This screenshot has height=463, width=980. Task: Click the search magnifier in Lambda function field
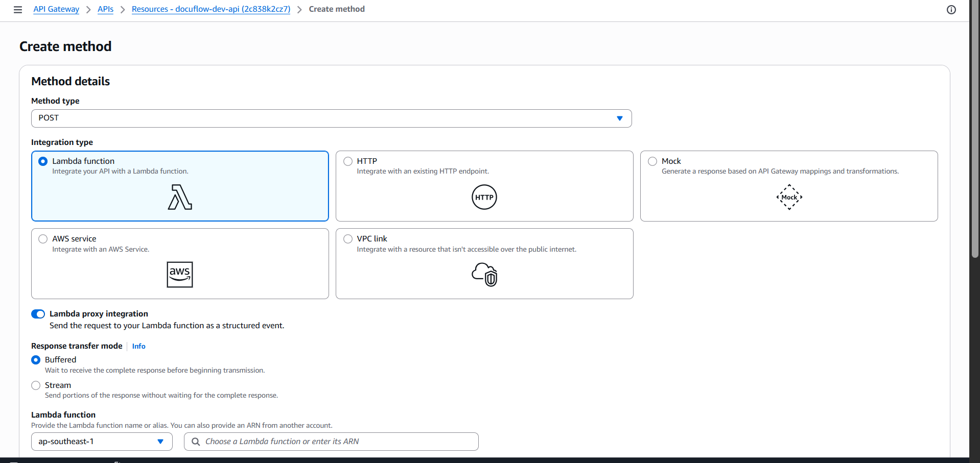click(x=196, y=442)
